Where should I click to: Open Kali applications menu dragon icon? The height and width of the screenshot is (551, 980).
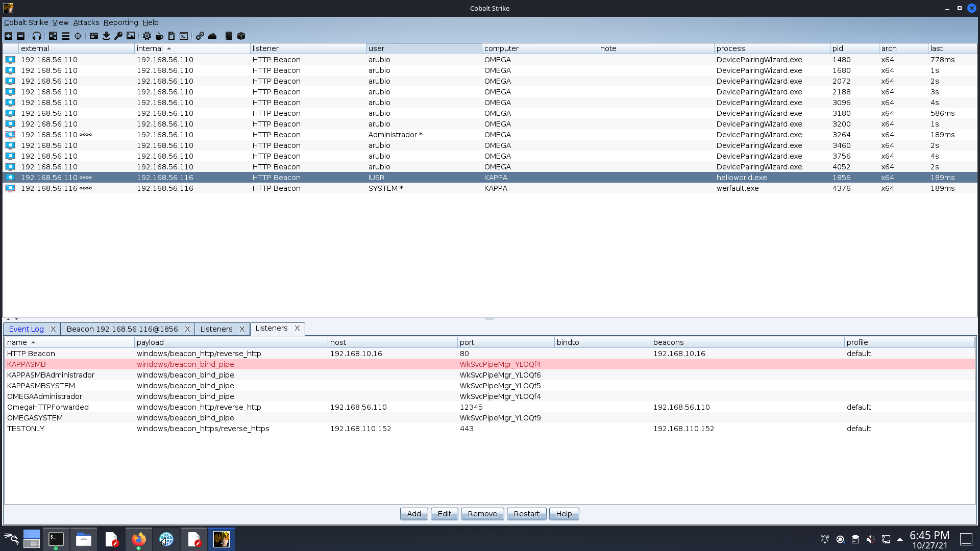(x=11, y=539)
